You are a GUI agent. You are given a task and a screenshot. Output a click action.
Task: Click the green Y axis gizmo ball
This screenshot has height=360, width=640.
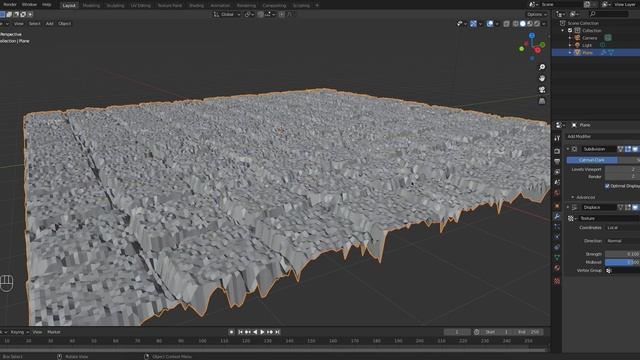pyautogui.click(x=521, y=49)
